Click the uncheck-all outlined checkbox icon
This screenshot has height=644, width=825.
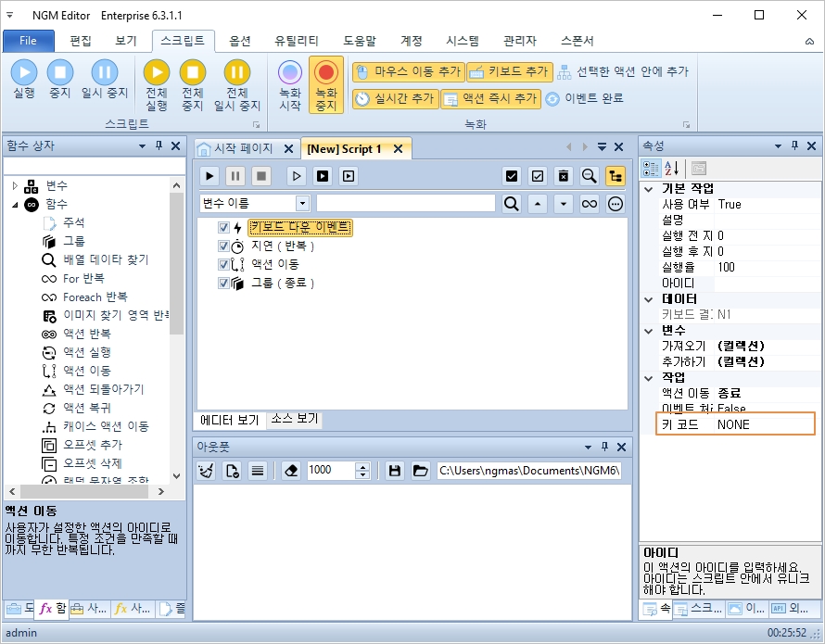538,176
